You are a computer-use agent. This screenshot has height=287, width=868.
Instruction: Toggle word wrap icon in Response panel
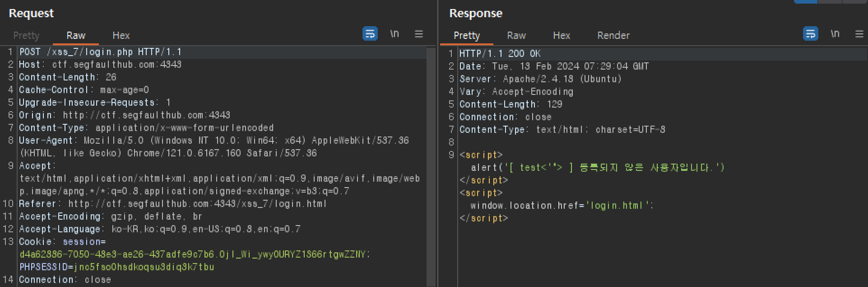point(811,34)
